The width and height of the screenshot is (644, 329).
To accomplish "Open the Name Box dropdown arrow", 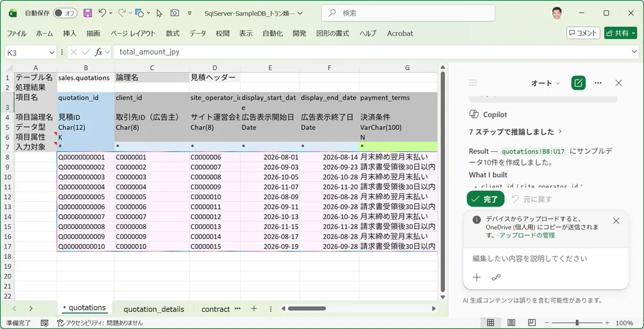I will click(x=52, y=52).
